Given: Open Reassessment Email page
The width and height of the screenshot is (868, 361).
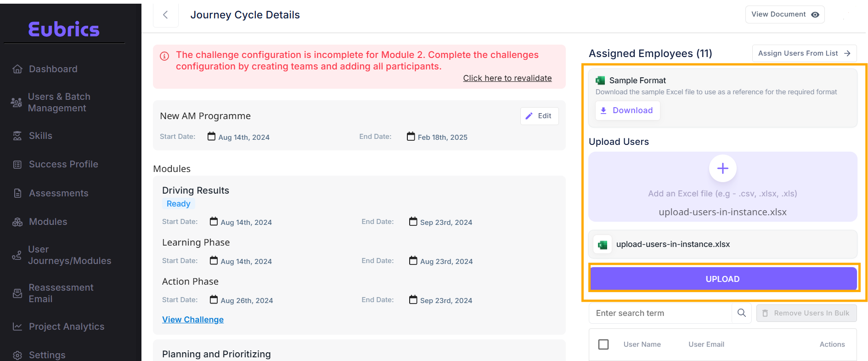Looking at the screenshot, I should click(x=61, y=293).
